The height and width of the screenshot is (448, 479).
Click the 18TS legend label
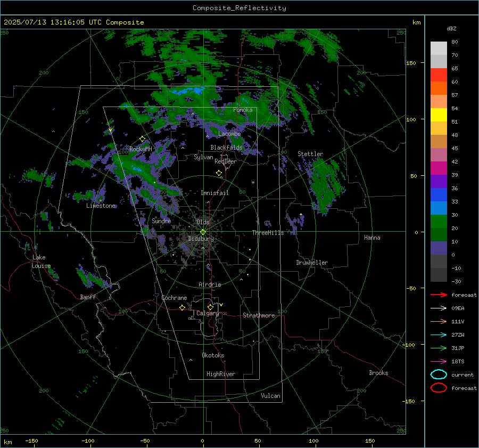[x=458, y=362]
